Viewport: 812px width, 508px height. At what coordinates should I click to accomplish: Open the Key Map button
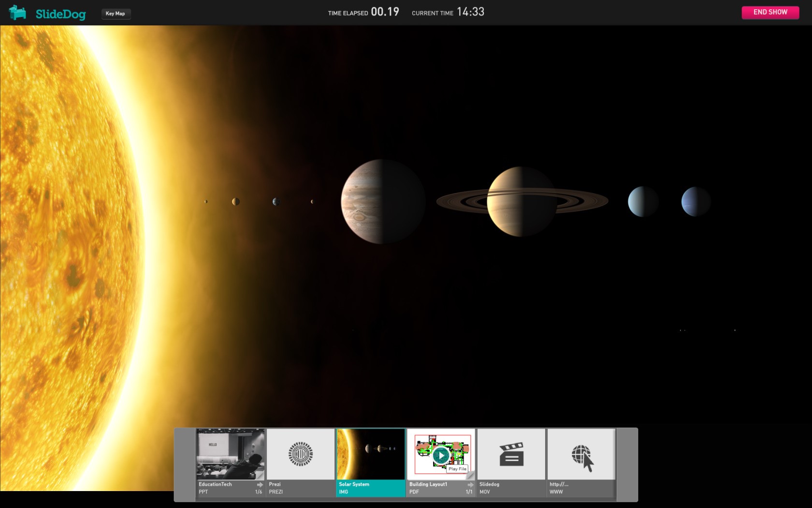click(116, 14)
